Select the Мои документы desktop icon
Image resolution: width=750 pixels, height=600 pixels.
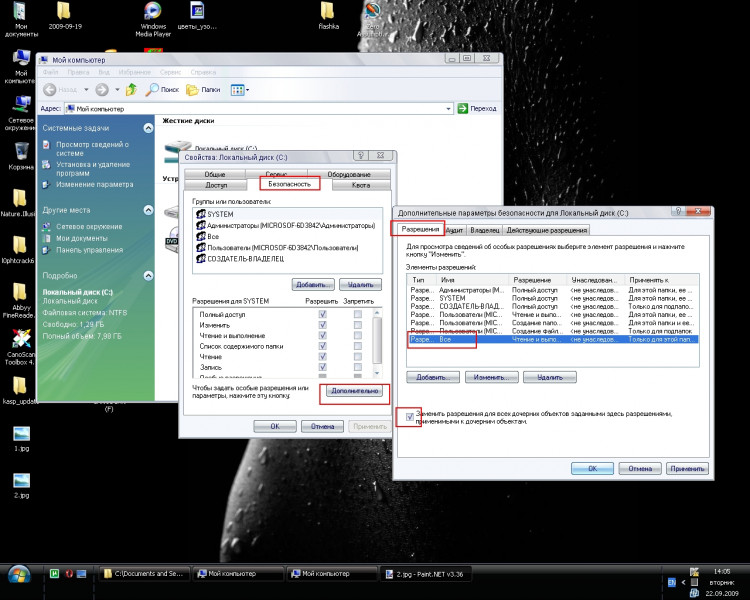pos(21,19)
